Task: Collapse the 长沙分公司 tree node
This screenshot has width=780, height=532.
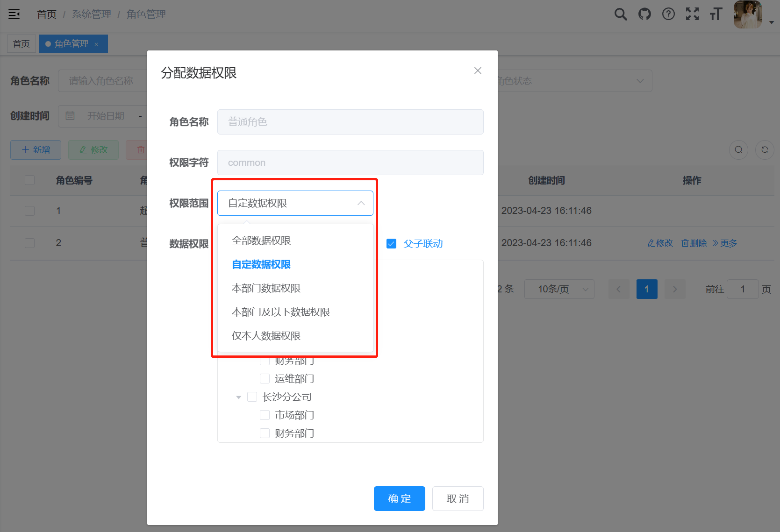Action: (x=238, y=397)
